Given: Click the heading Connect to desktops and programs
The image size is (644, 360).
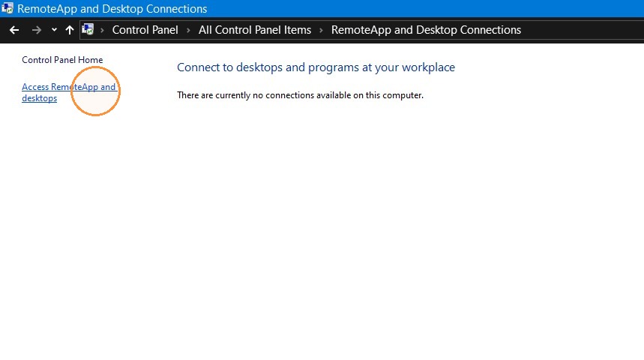Looking at the screenshot, I should coord(316,67).
